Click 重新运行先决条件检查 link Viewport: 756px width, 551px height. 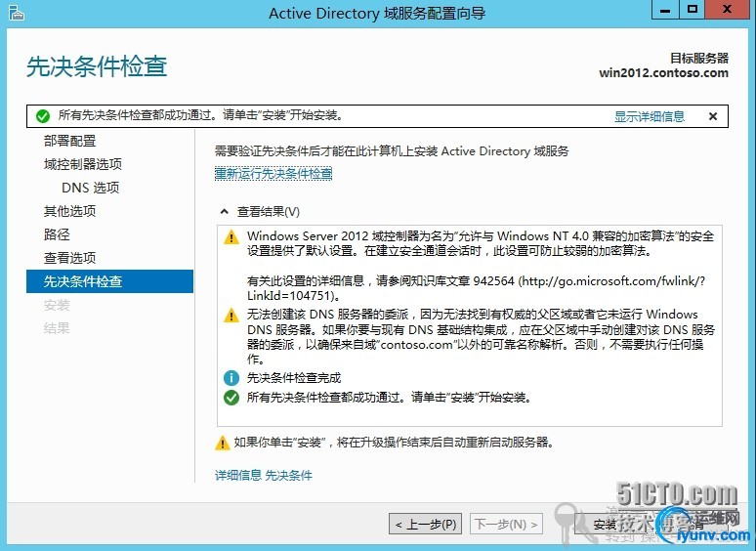click(x=273, y=174)
